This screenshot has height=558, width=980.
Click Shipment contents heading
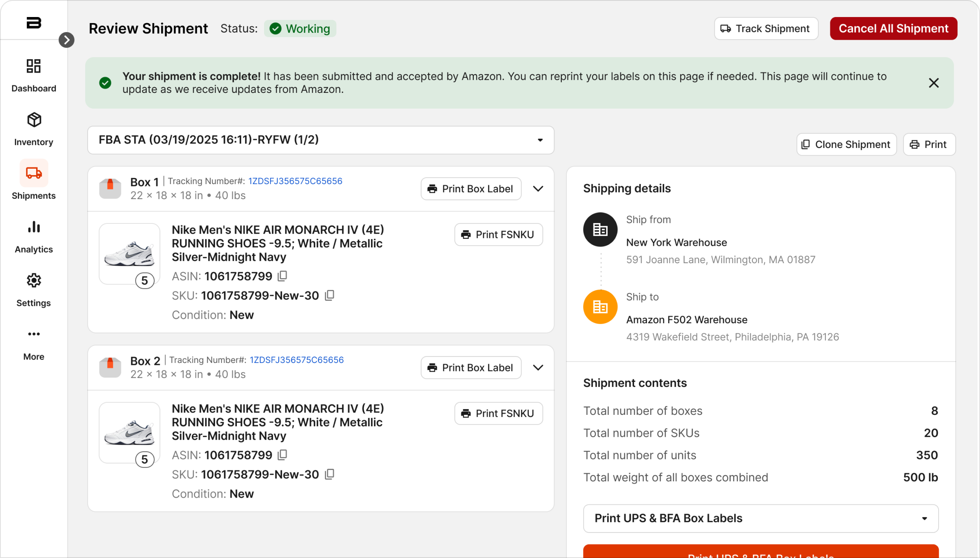(635, 383)
